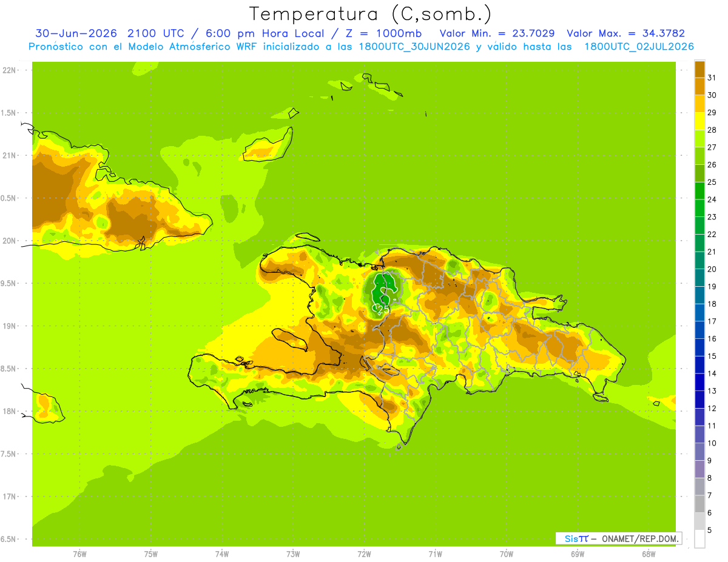This screenshot has height=562, width=728.
Task: Click the color scale value "15"
Action: 712,356
